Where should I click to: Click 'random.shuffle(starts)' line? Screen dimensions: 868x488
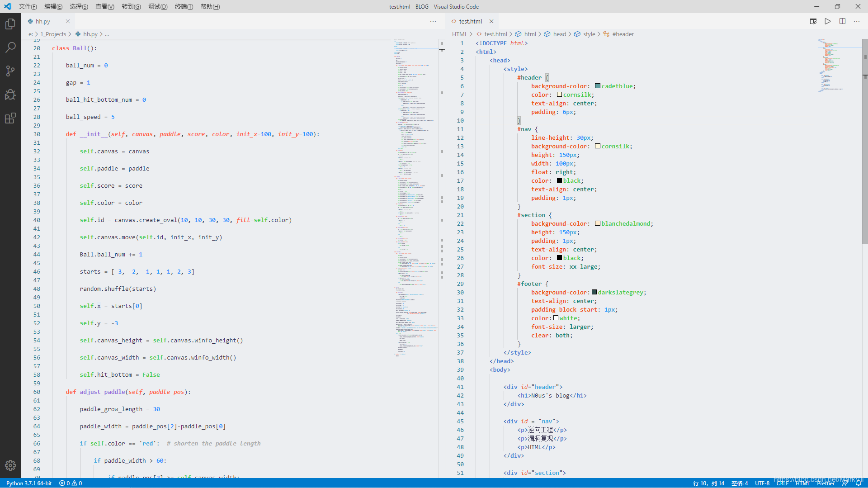(x=118, y=289)
